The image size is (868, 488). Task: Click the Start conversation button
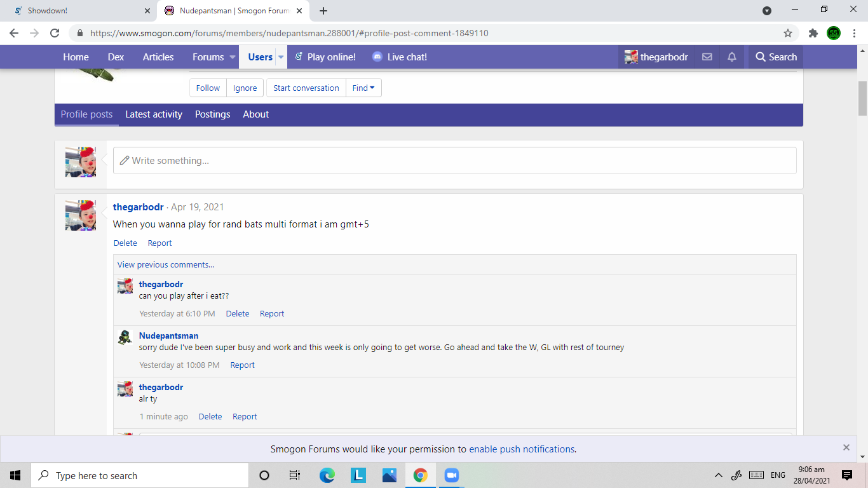306,88
